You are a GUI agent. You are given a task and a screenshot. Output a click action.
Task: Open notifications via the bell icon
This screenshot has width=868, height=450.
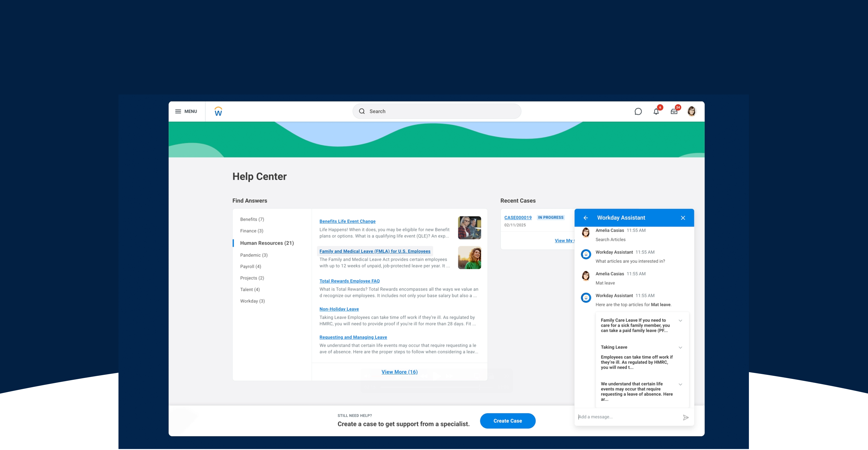pyautogui.click(x=656, y=111)
